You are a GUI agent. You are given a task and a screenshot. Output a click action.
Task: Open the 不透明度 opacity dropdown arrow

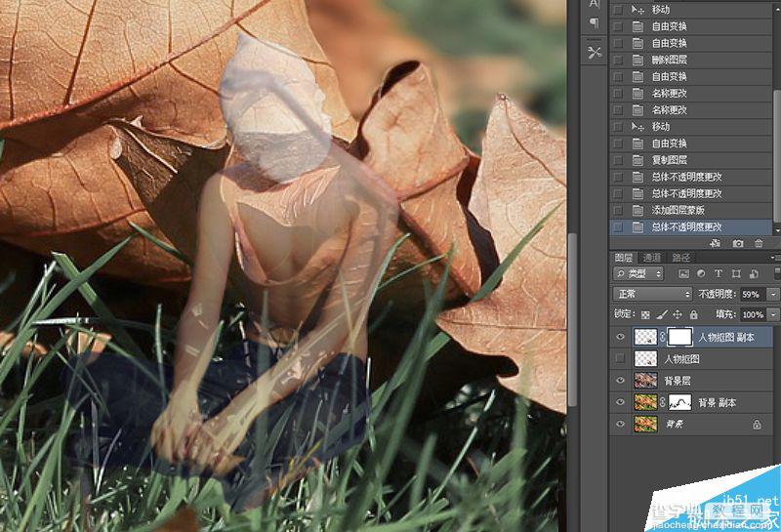point(773,295)
